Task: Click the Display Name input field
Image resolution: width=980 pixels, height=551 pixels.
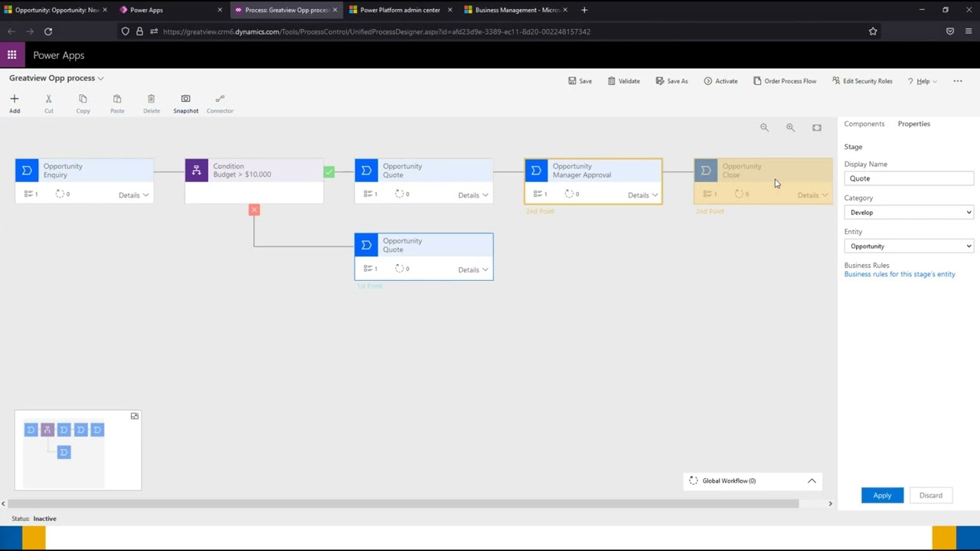Action: tap(909, 178)
